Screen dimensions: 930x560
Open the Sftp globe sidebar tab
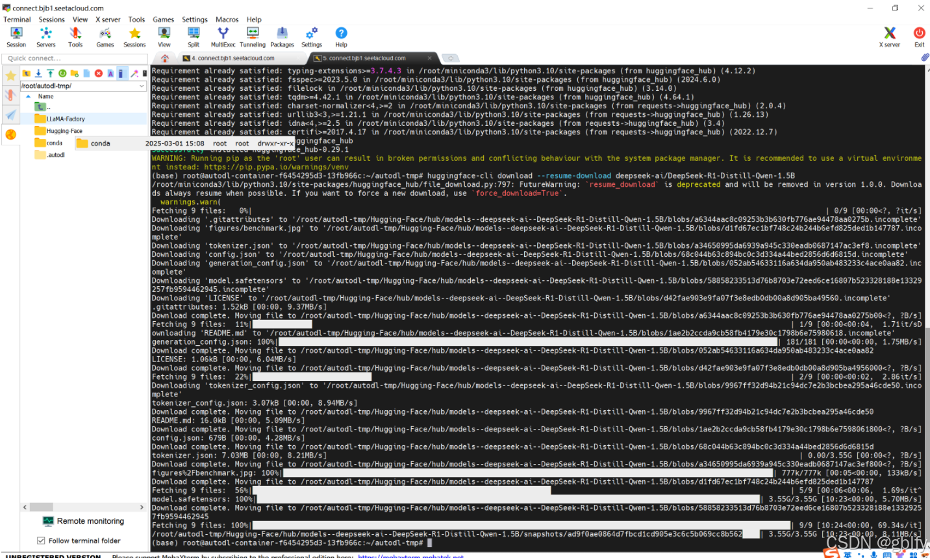[x=10, y=134]
